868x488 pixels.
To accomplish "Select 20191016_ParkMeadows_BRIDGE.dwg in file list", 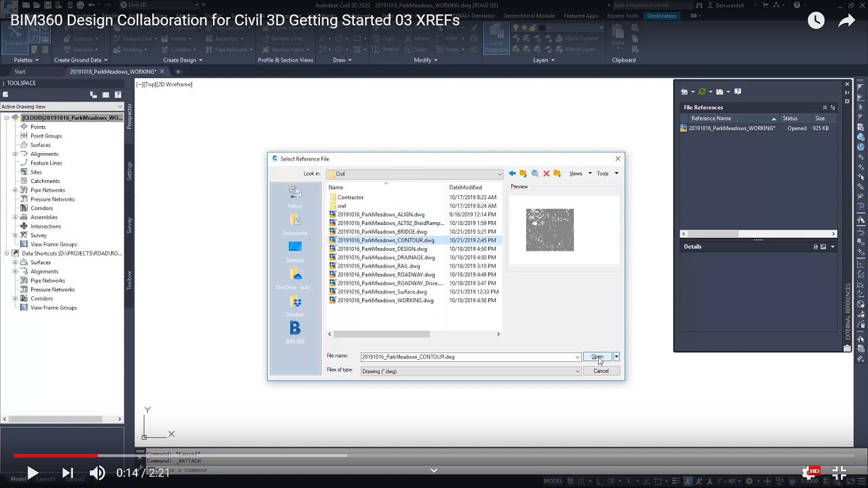I will coord(382,232).
